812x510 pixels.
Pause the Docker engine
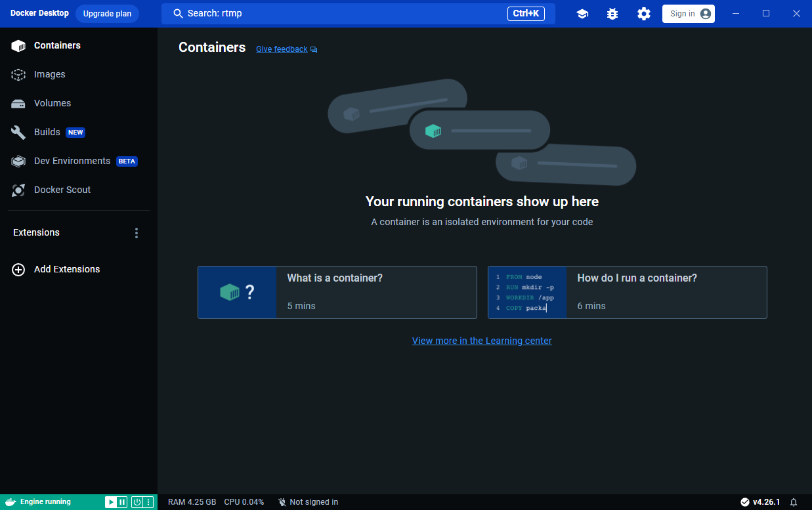[x=122, y=502]
